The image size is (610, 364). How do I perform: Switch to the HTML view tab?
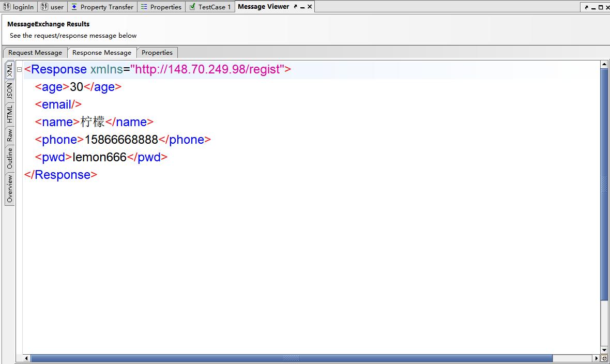pyautogui.click(x=9, y=114)
